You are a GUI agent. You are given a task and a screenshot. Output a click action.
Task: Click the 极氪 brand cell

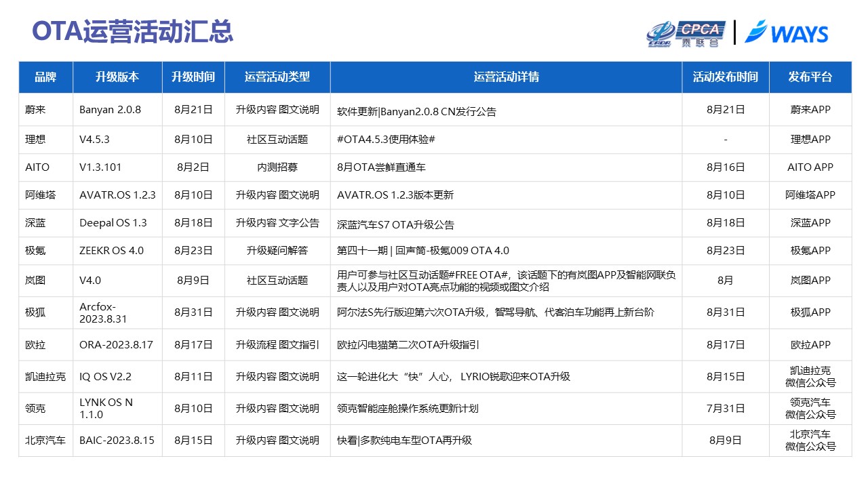click(45, 251)
